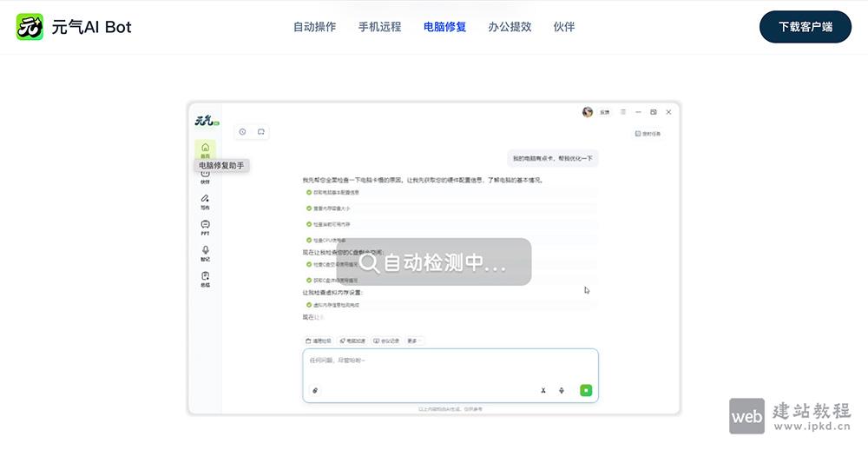Click the 元气 logo inside the app window

(x=207, y=120)
